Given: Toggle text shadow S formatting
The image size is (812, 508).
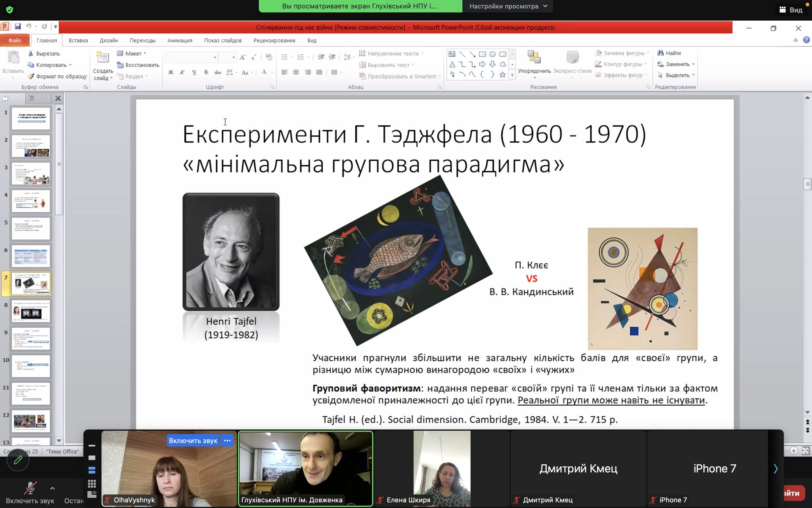Looking at the screenshot, I should coord(206,72).
